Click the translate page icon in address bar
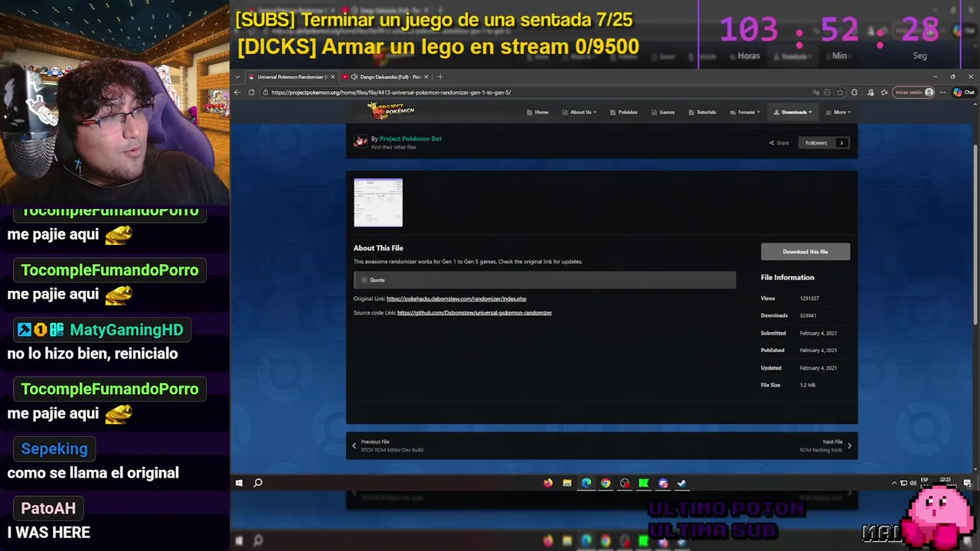The width and height of the screenshot is (980, 551). [816, 93]
